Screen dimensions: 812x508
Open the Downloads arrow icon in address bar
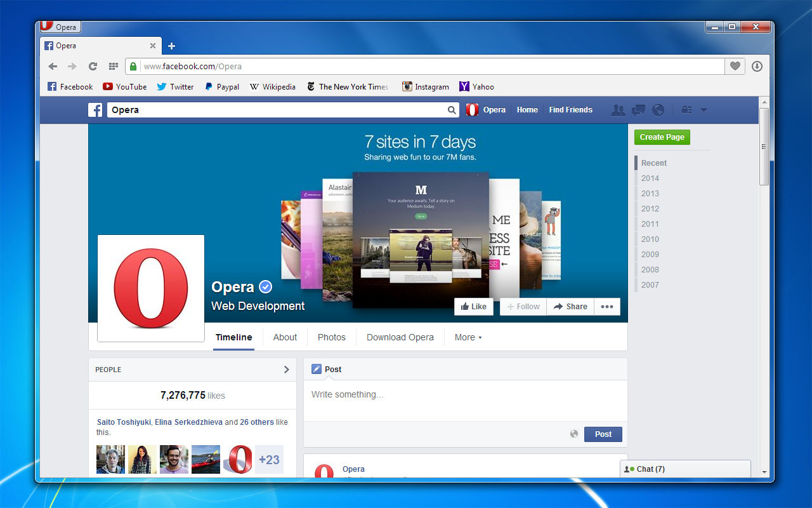pos(756,66)
